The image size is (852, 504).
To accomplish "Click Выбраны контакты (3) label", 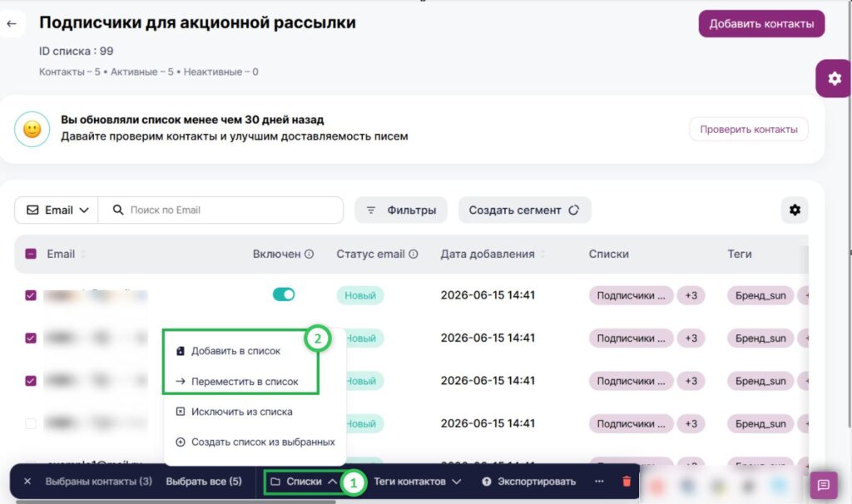I will tap(98, 482).
